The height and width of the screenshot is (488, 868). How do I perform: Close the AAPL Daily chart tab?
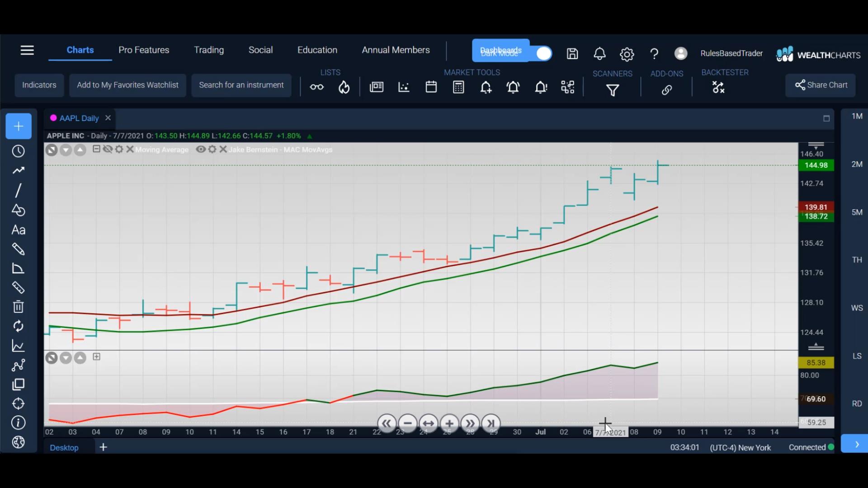(108, 118)
